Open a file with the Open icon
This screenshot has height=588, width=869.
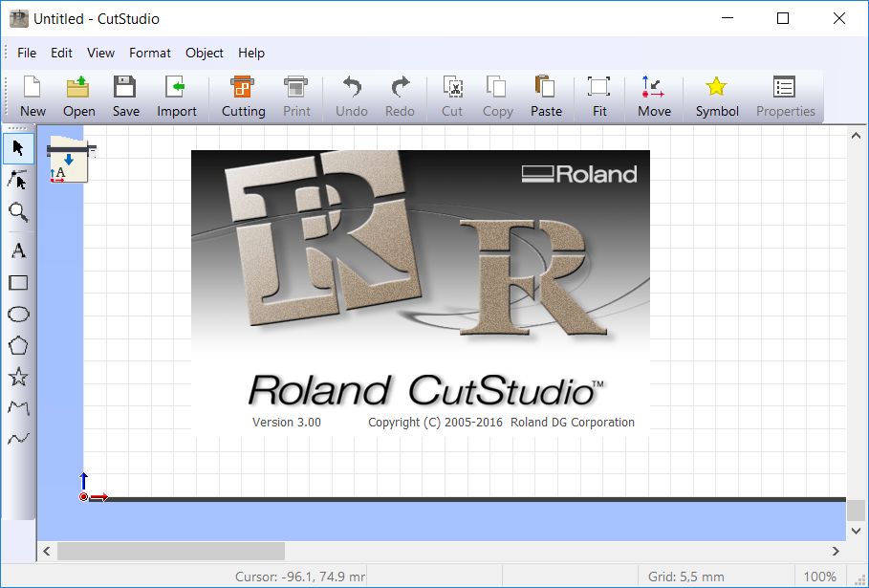[78, 96]
